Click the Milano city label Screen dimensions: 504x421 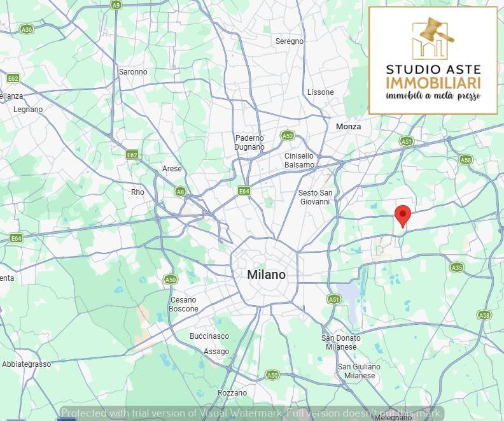266,275
